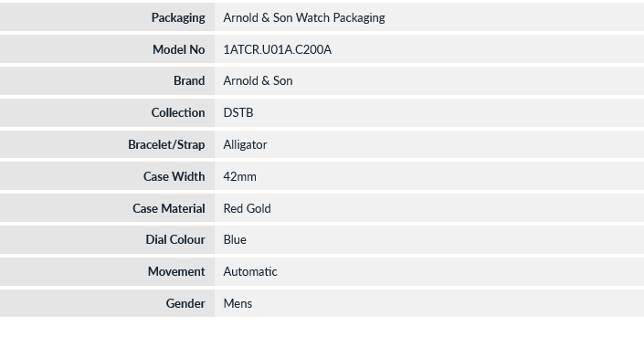
Task: Click the Dial Colour label
Action: [175, 239]
